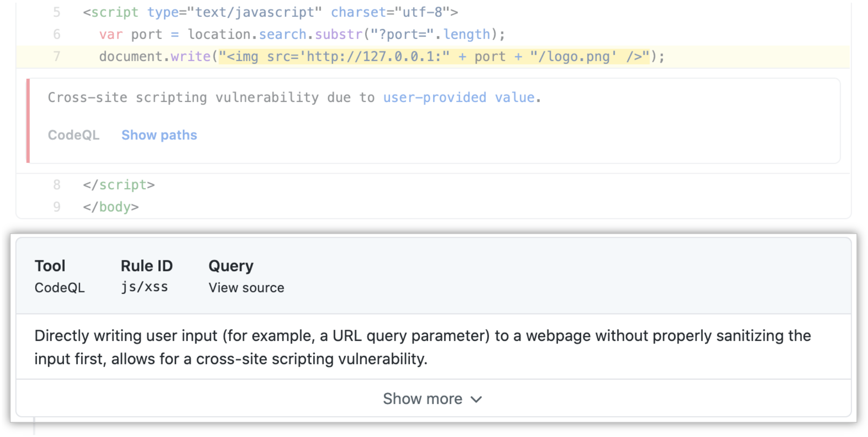Click the Query heading

pos(231,266)
